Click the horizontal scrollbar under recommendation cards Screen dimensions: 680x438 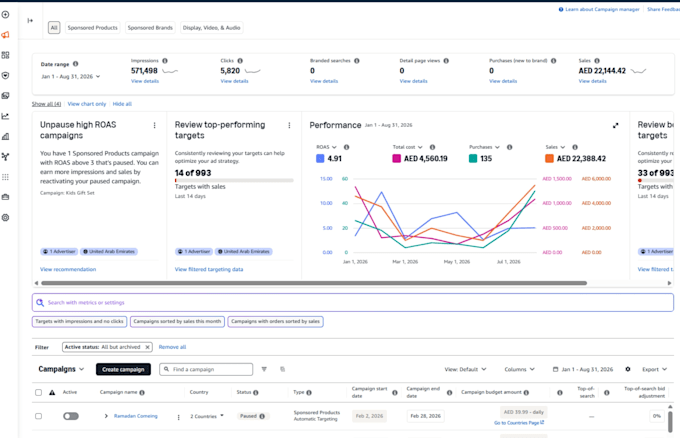(314, 283)
